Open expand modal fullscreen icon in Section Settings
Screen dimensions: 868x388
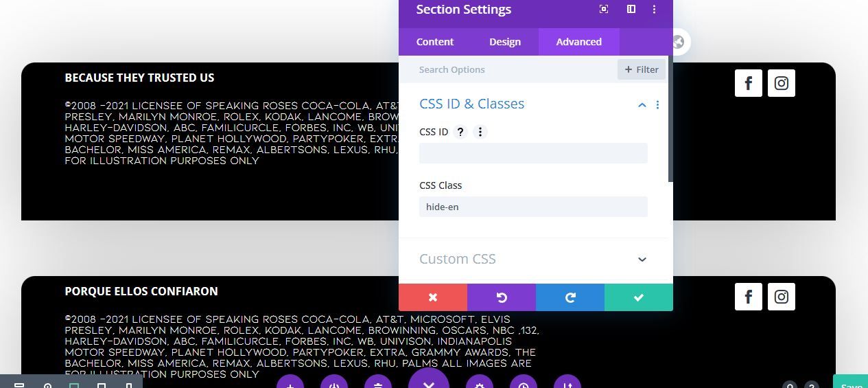click(604, 9)
